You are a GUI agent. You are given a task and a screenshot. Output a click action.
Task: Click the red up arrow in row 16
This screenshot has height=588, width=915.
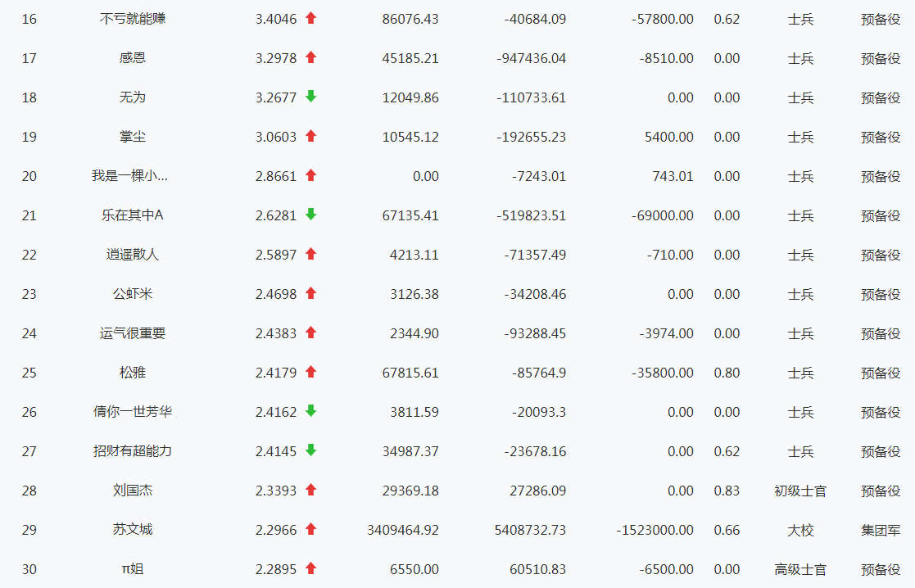coord(310,18)
